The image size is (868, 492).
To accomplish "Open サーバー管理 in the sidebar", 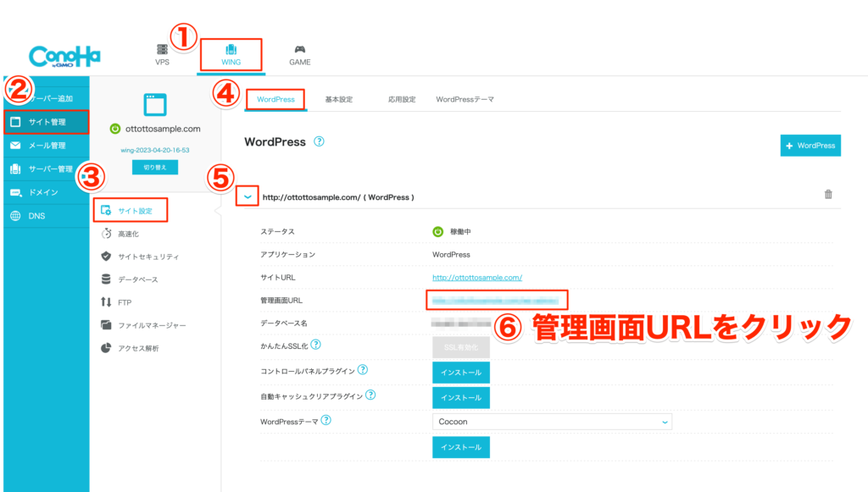I will [47, 169].
